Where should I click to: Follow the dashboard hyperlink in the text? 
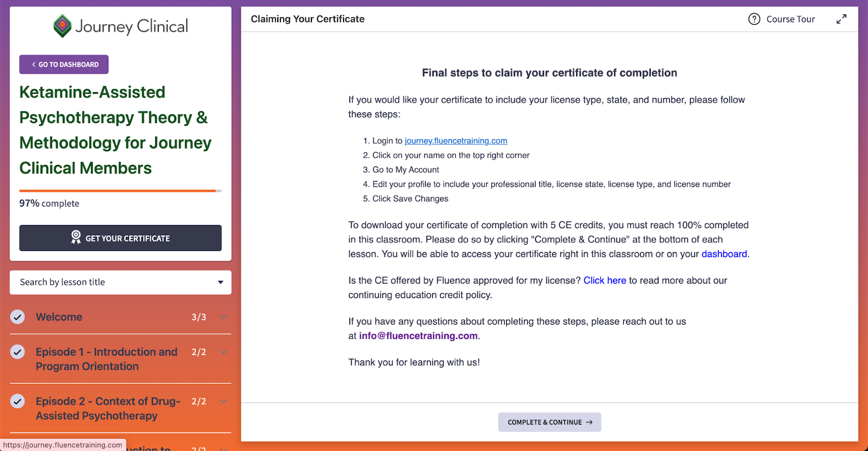(724, 254)
